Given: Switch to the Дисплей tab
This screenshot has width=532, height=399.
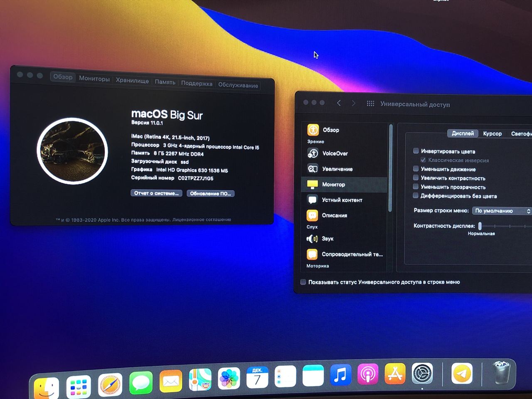Looking at the screenshot, I should click(463, 133).
